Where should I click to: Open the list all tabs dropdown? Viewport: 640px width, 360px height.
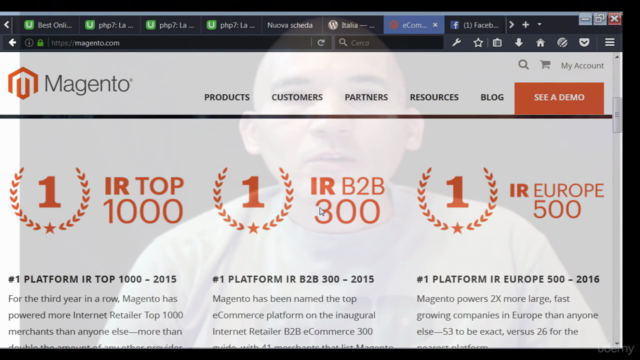click(x=540, y=25)
